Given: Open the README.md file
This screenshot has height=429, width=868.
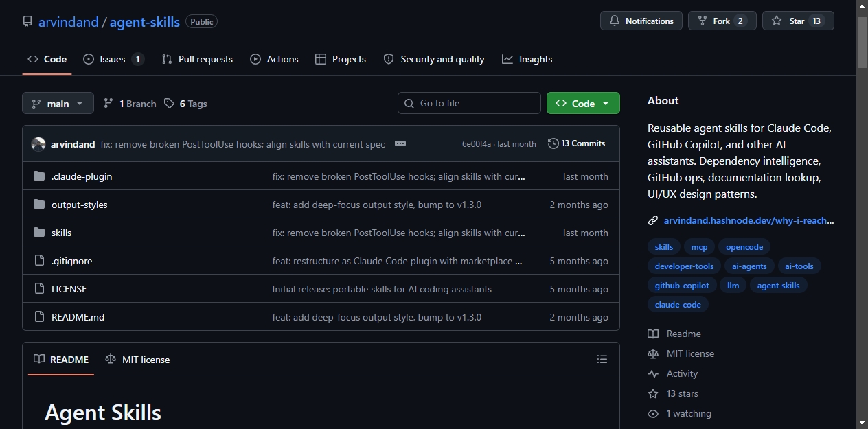Looking at the screenshot, I should 78,317.
